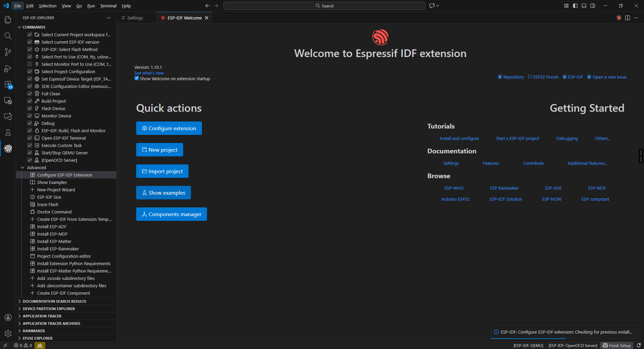The image size is (644, 349).
Task: Open Extensions view with 23 badge
Action: click(x=8, y=85)
